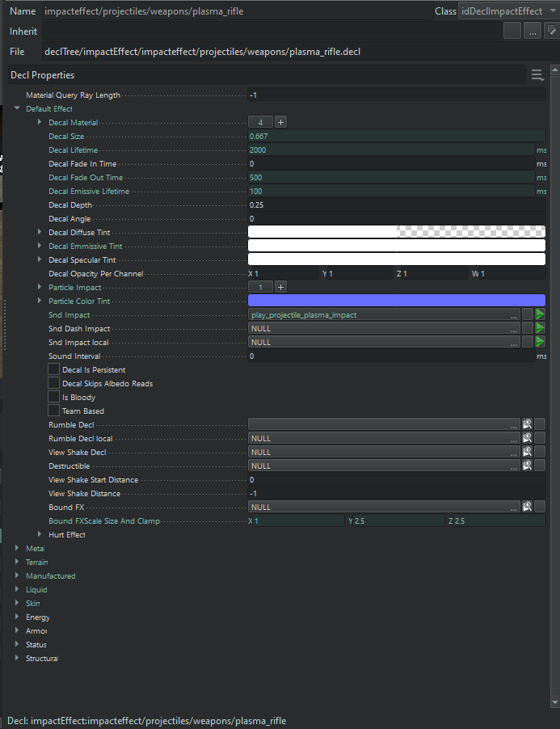Edit the Decal Depth value 0.25
The height and width of the screenshot is (729, 560).
(x=397, y=204)
